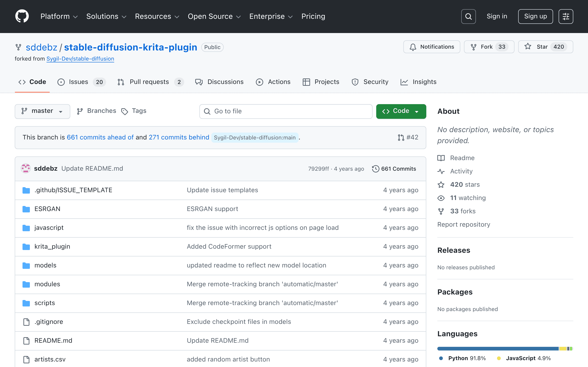Expand the master branch dropdown
The image size is (588, 367).
[42, 111]
